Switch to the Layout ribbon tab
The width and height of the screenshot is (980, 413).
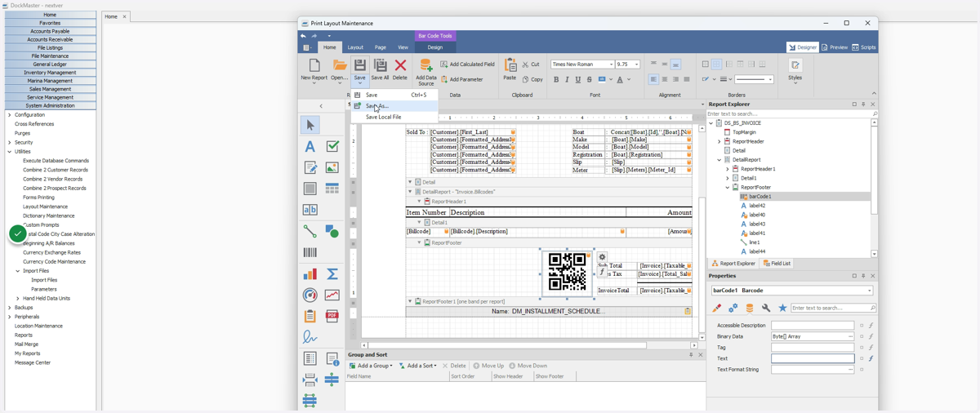pyautogui.click(x=355, y=47)
